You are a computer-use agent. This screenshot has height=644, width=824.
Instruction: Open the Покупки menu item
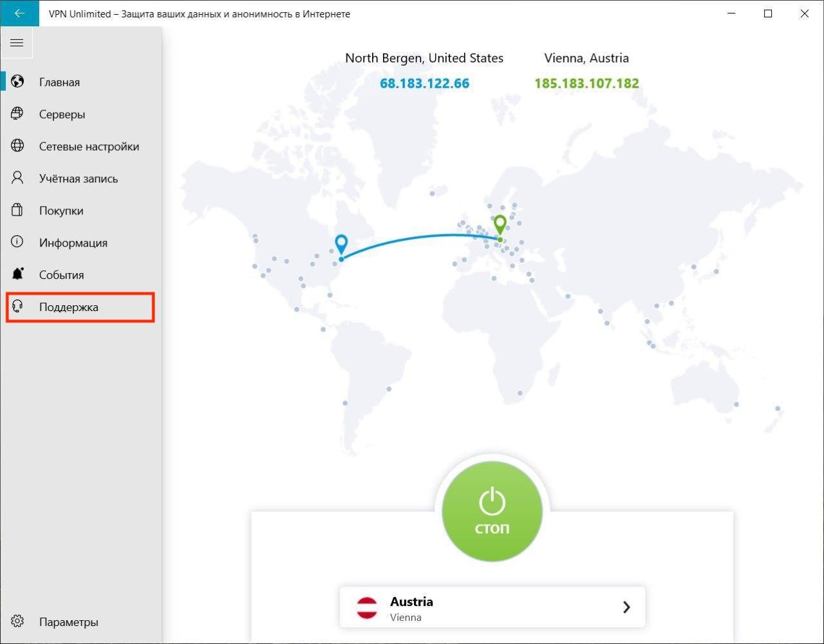pos(61,211)
